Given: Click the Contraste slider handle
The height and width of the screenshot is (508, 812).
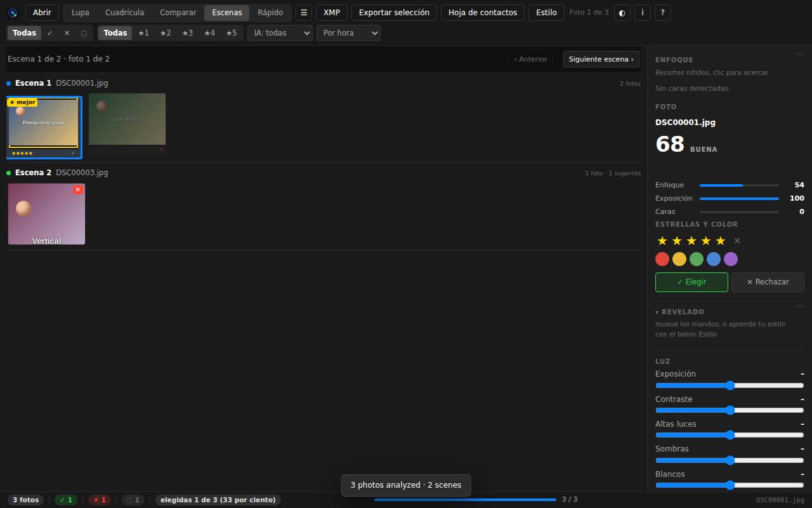Looking at the screenshot, I should 730,410.
